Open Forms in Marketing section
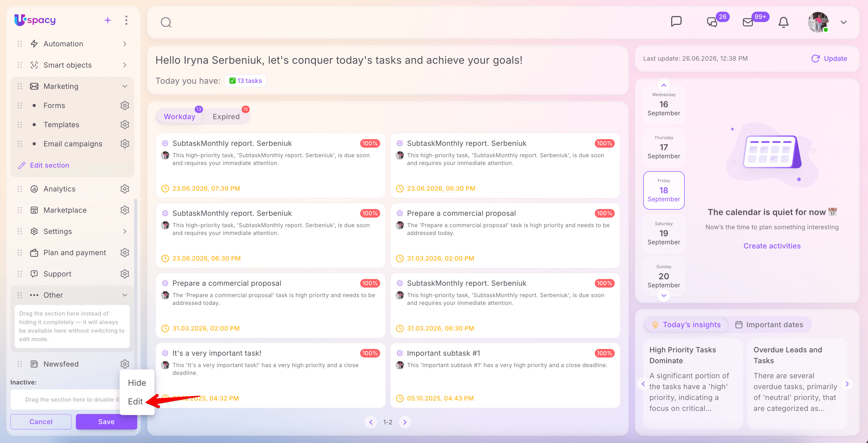 [54, 105]
